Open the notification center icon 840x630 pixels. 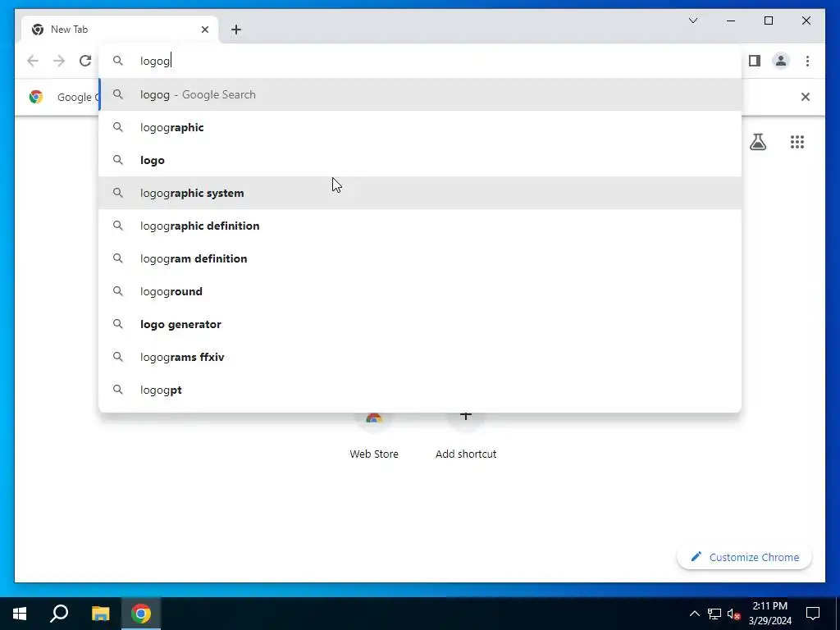point(813,614)
